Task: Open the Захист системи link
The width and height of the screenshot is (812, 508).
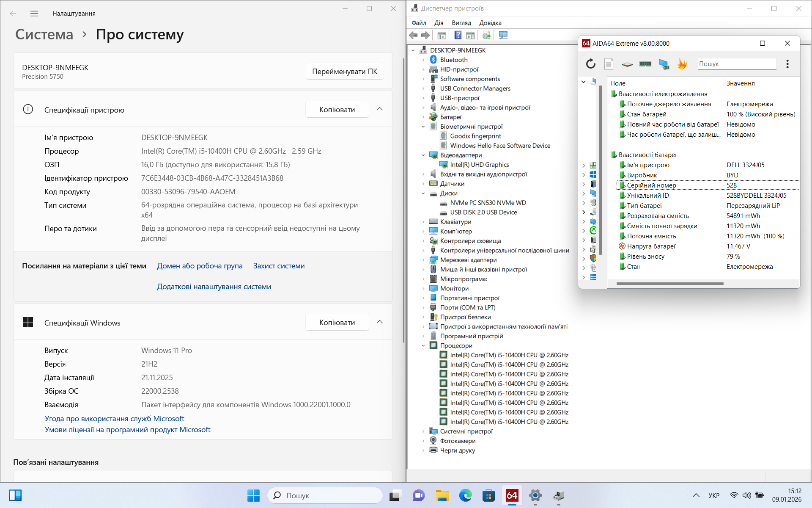Action: coord(279,266)
